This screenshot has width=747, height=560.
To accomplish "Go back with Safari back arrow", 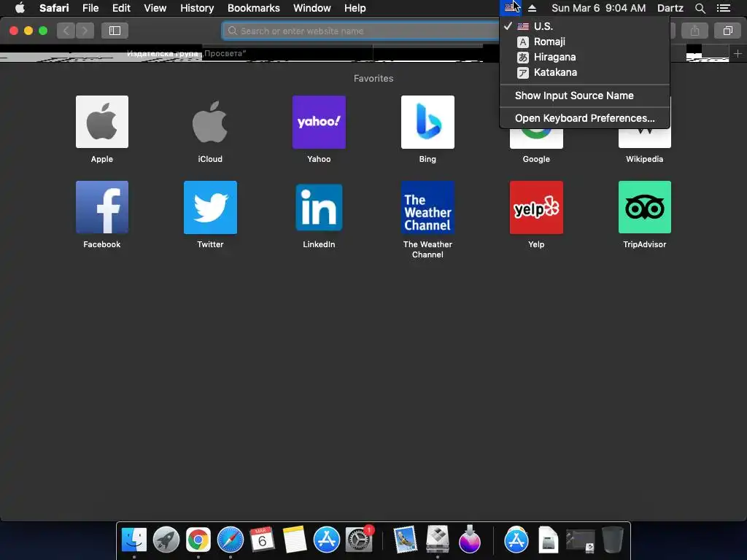I will (x=66, y=31).
